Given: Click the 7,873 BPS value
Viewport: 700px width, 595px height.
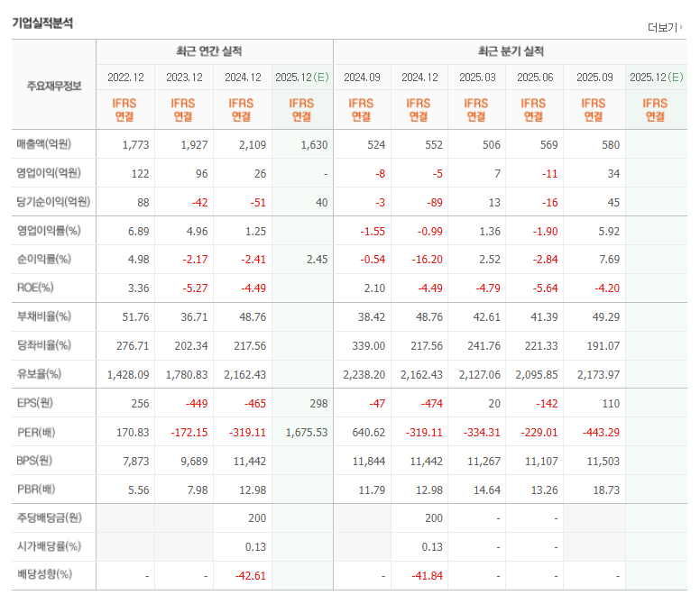Looking at the screenshot, I should (136, 462).
